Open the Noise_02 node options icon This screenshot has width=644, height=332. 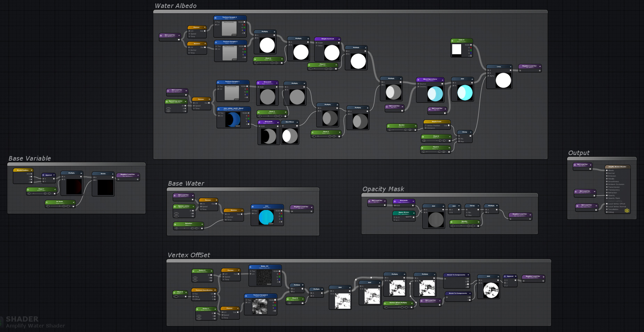(251, 267)
